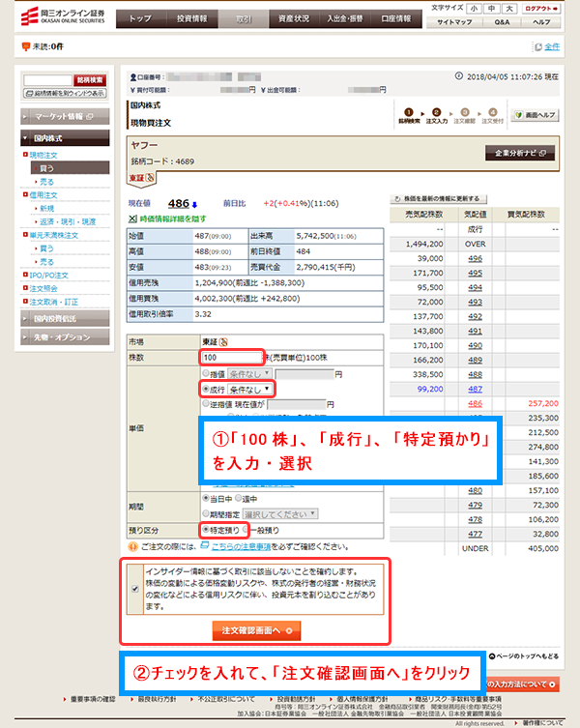
Task: Collapse the 国内株式 sidebar section
Action: [66, 138]
